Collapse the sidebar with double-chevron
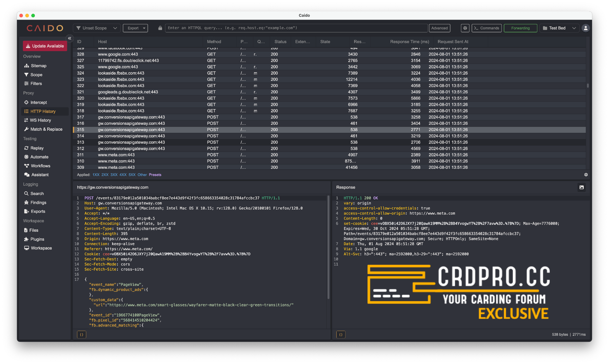 [70, 38]
